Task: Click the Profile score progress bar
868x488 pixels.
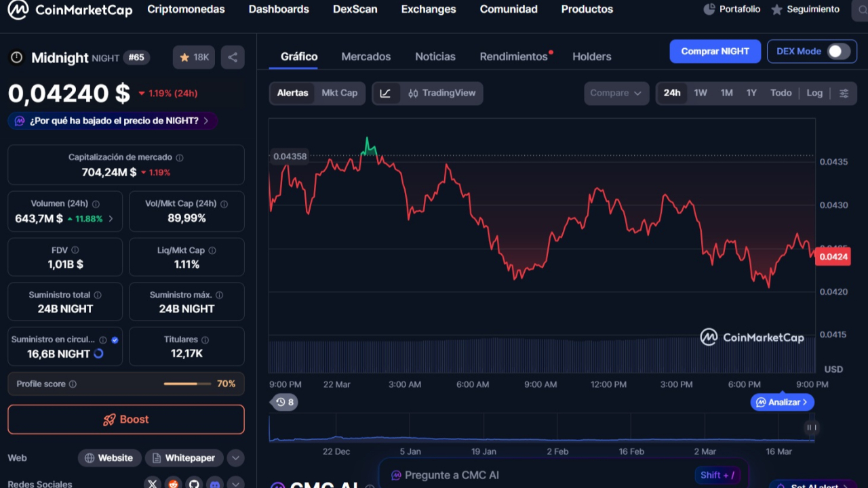Action: (x=186, y=384)
